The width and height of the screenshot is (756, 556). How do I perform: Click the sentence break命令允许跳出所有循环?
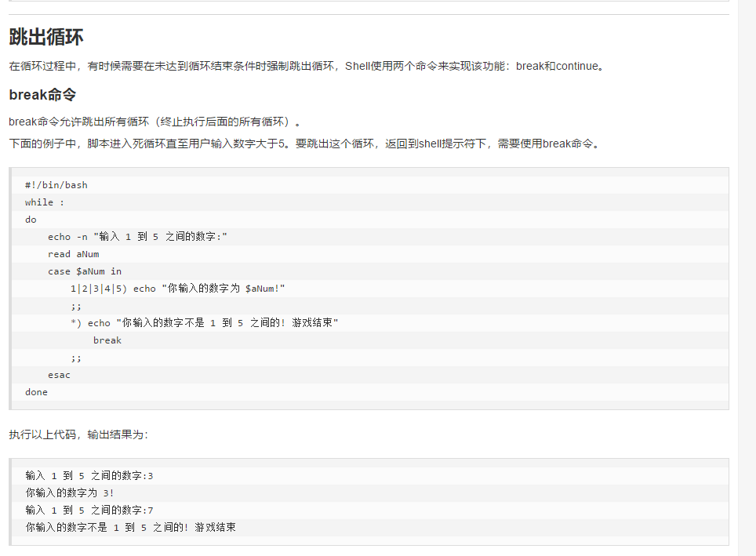pos(154,122)
